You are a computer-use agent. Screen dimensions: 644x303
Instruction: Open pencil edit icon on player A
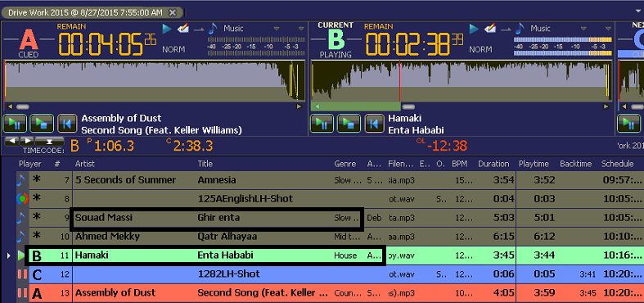coord(182,29)
